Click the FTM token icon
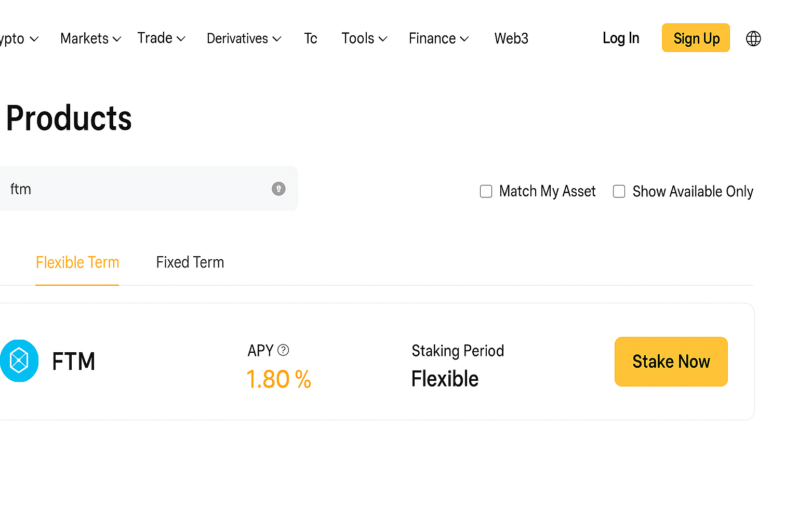This screenshot has width=798, height=532. pyautogui.click(x=19, y=360)
